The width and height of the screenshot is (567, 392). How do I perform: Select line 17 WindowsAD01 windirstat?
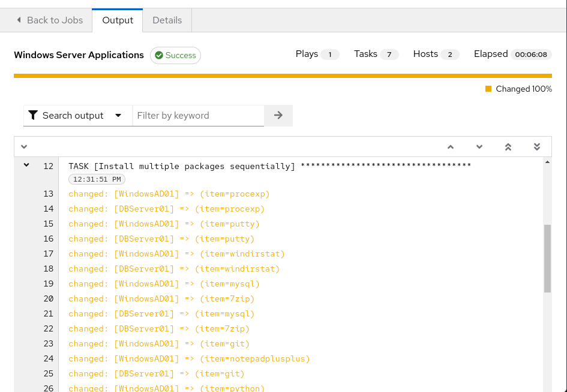[177, 254]
